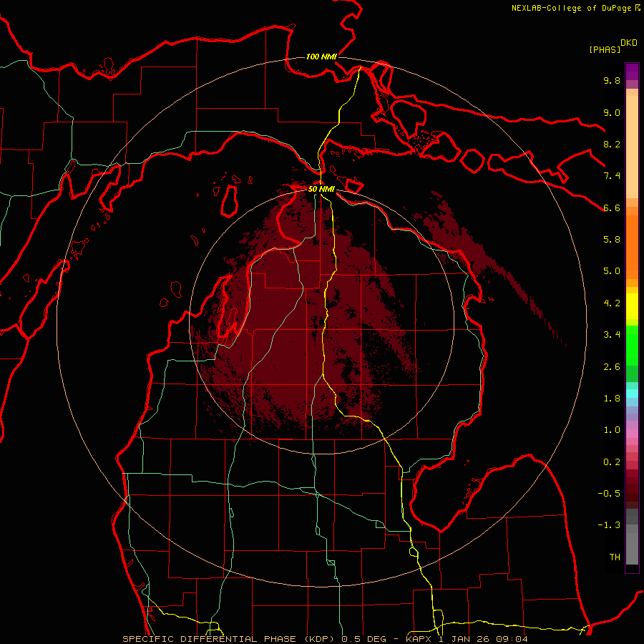Click the 0.5 DEG elevation text
Viewport: 644px width, 644px height.
click(366, 639)
